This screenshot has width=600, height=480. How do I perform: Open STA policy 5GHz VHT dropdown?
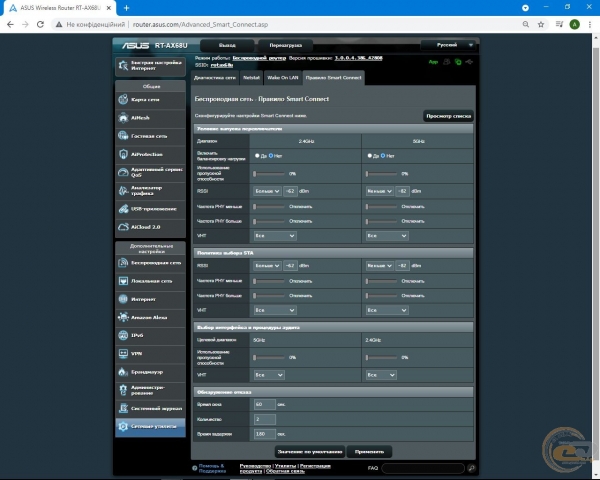point(387,310)
